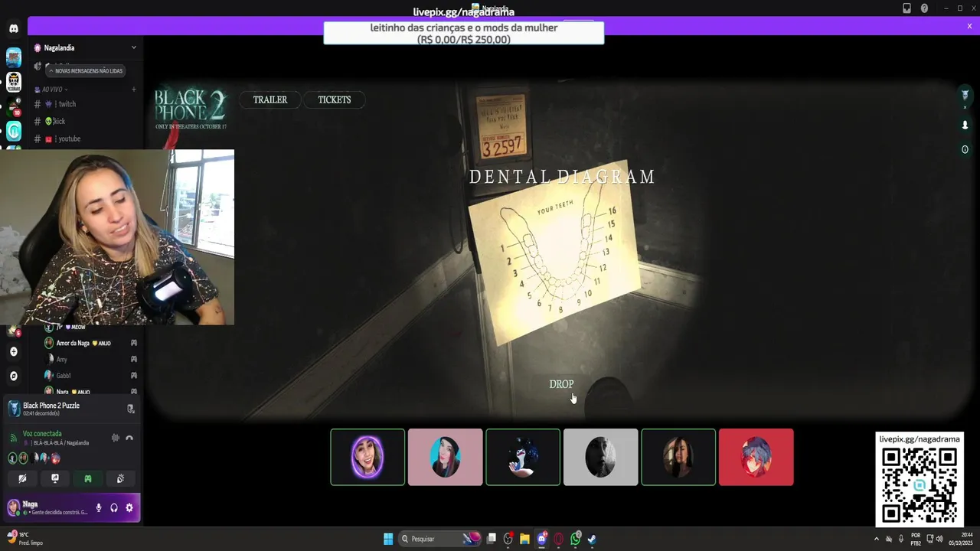The height and width of the screenshot is (551, 980).
Task: Click the donation goal progress bar
Action: (x=464, y=33)
